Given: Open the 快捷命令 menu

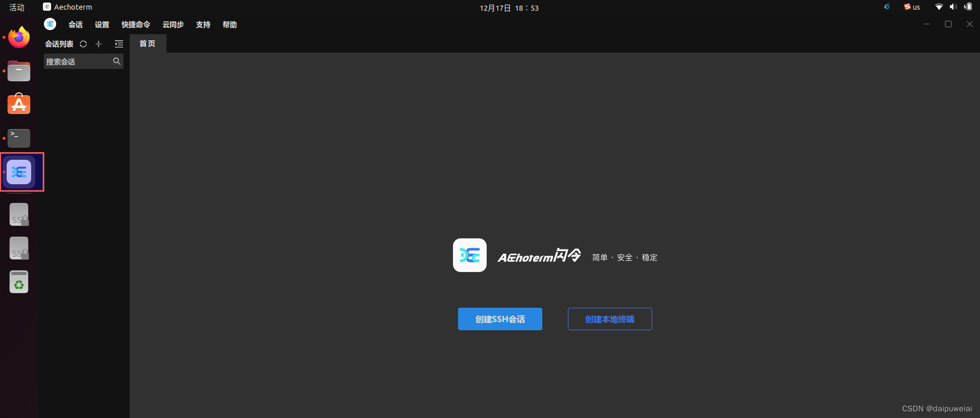Looking at the screenshot, I should tap(136, 24).
